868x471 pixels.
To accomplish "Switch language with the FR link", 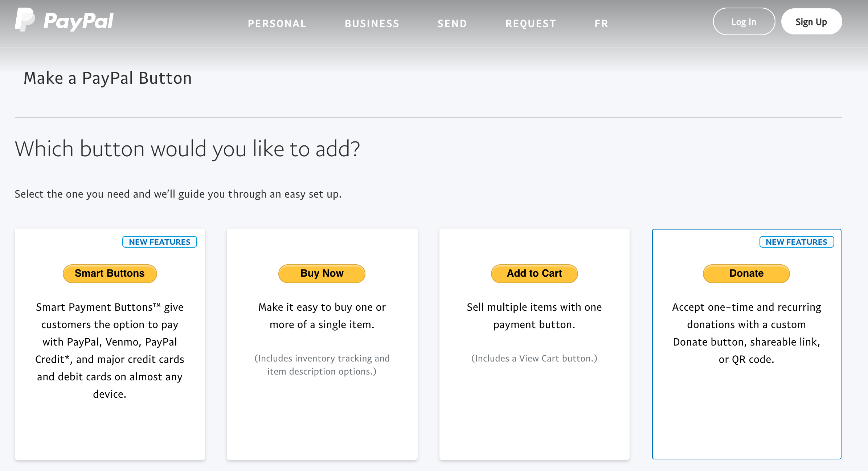I will [601, 24].
